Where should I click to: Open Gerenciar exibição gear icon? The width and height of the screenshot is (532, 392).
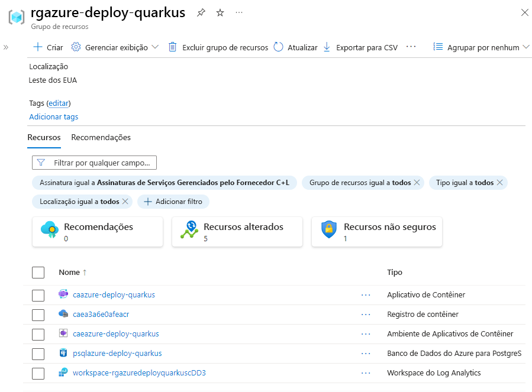(76, 47)
